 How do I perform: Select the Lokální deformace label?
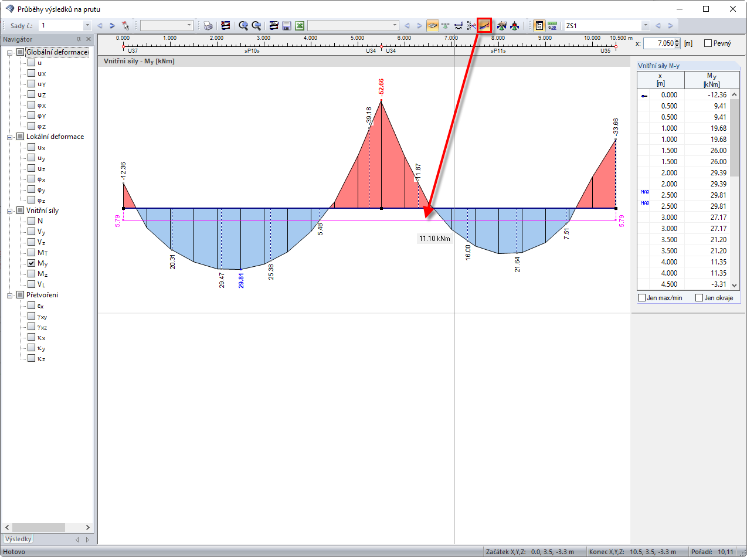(55, 137)
